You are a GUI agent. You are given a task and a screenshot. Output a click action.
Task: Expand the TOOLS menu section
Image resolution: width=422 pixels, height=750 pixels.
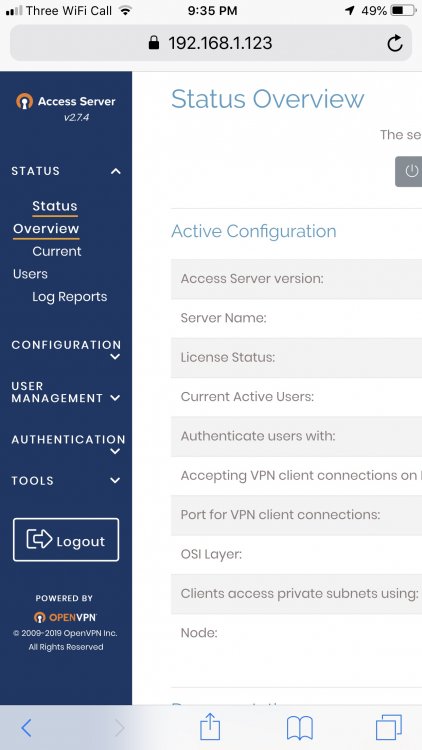66,481
